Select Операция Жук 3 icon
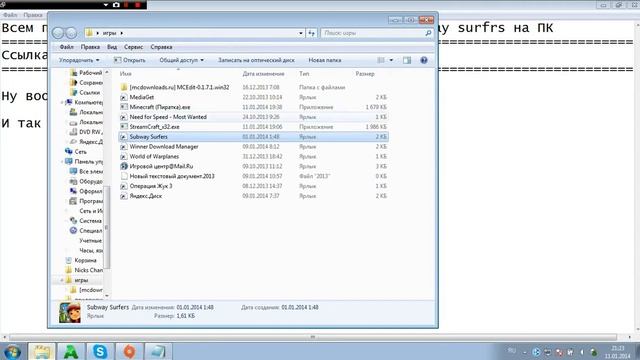 coord(124,186)
